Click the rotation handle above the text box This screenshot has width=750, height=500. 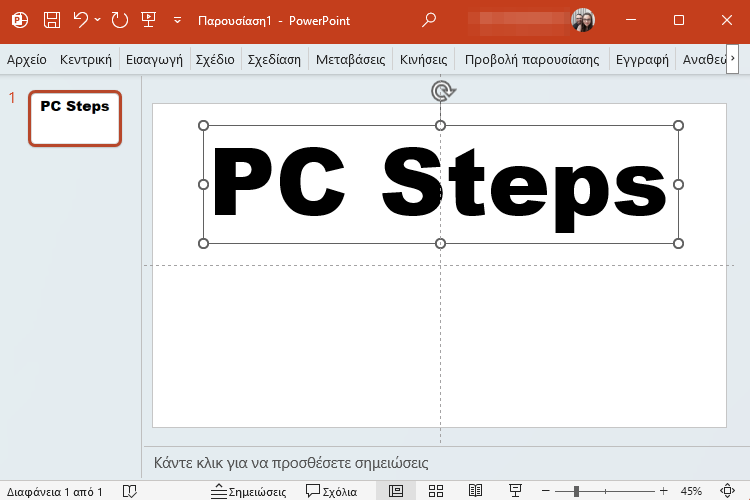point(442,91)
